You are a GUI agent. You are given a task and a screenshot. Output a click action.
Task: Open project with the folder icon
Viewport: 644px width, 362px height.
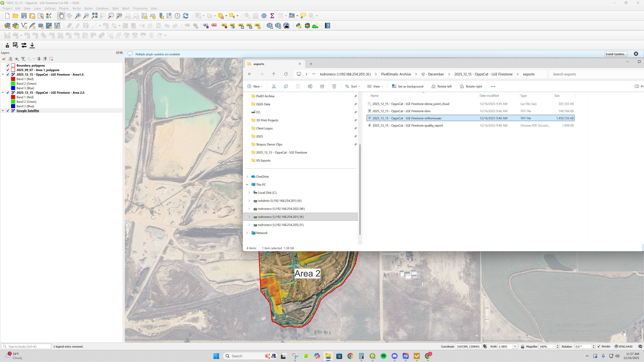coord(15,16)
